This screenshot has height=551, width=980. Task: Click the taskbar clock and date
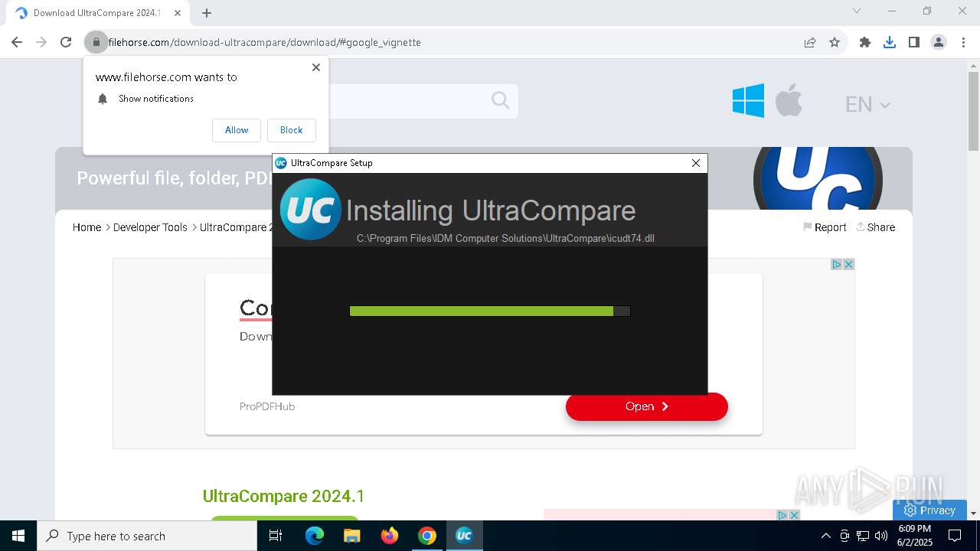coord(914,536)
